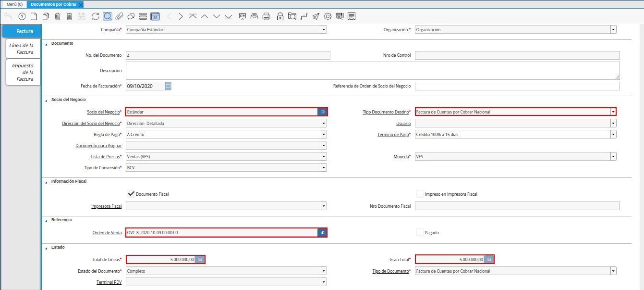
Task: Open the attachment paperclip icon
Action: point(119,16)
